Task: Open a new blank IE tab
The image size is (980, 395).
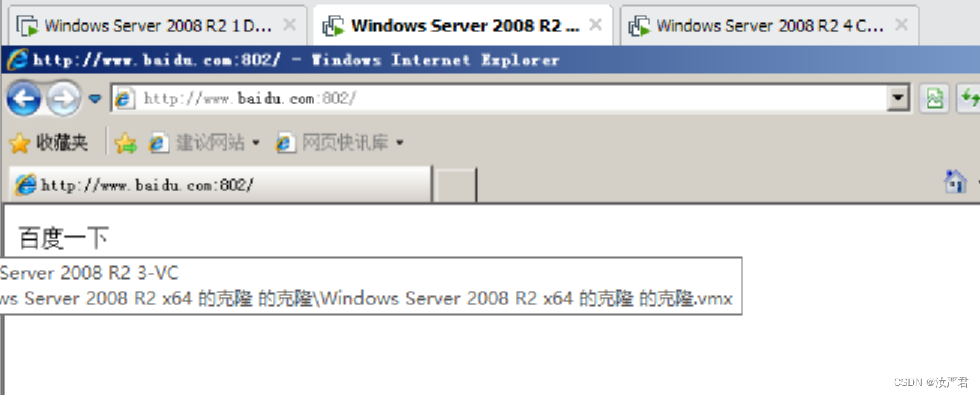Action: point(456,185)
